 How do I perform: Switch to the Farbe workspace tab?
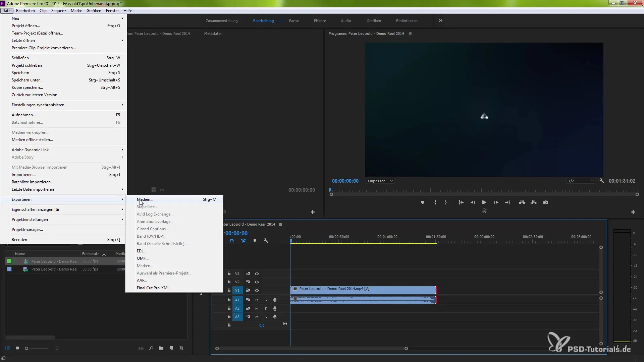point(294,21)
